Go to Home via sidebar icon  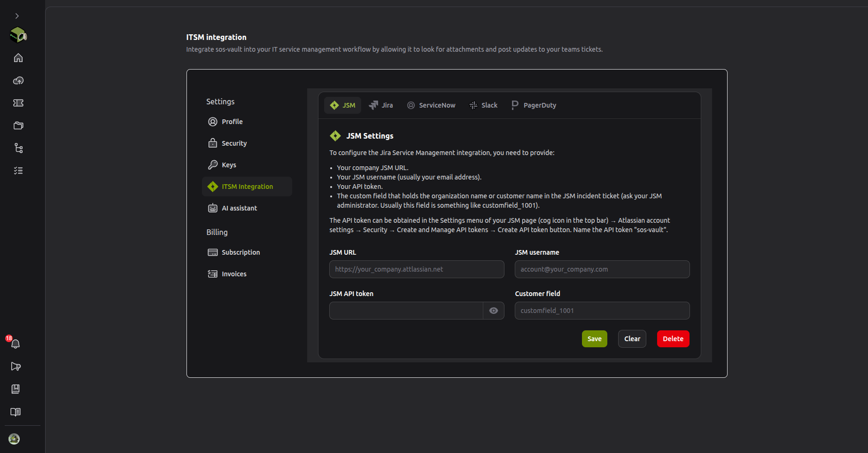coord(18,58)
